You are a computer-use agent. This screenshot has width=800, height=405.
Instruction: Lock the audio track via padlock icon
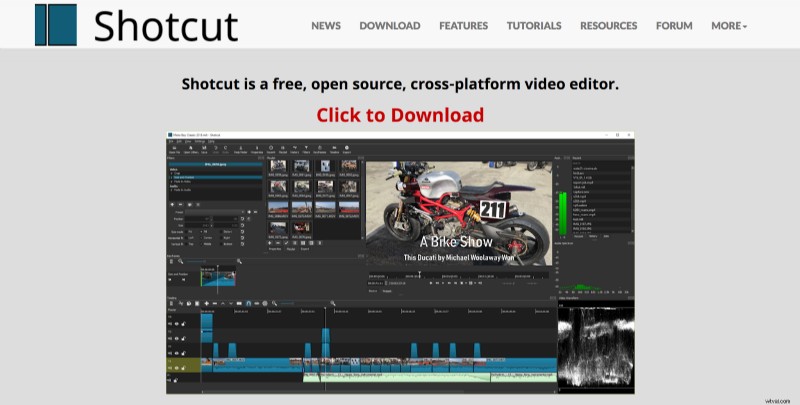[176, 380]
